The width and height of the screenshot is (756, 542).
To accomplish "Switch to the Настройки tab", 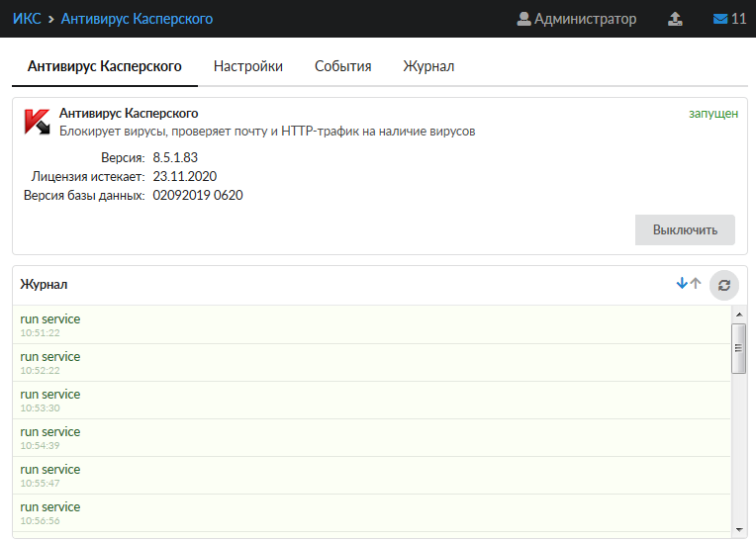I will pos(248,66).
